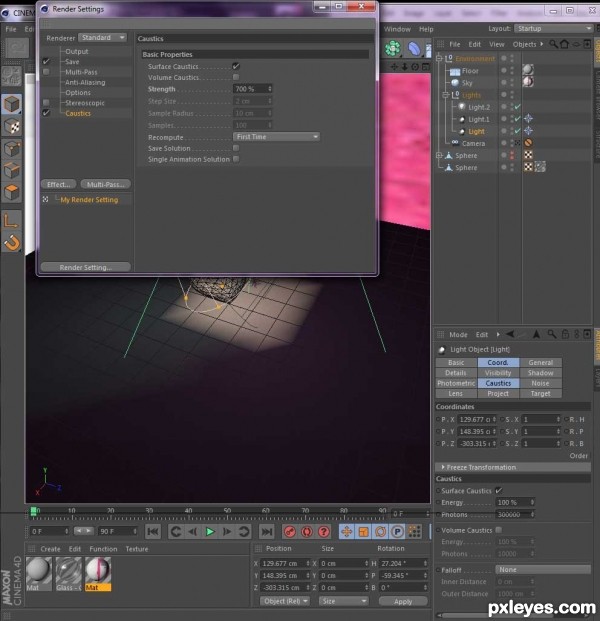Click the record keyframe red icon

pyautogui.click(x=290, y=531)
